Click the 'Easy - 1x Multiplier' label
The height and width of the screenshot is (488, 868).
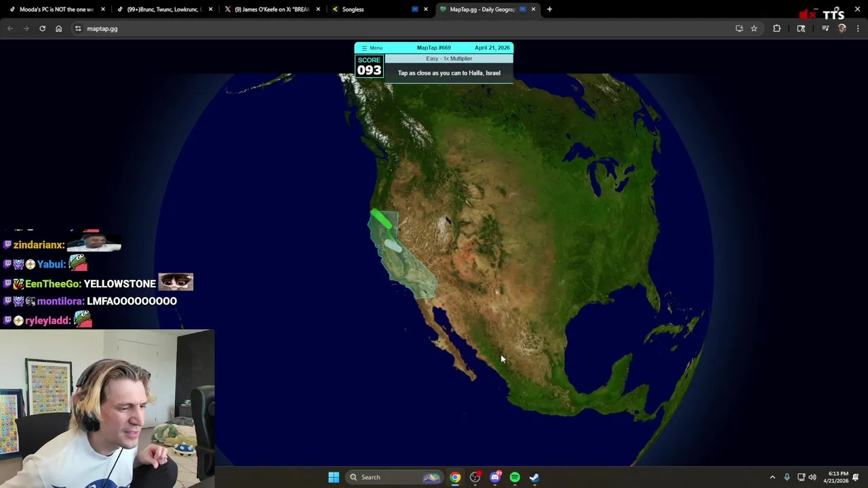[449, 59]
